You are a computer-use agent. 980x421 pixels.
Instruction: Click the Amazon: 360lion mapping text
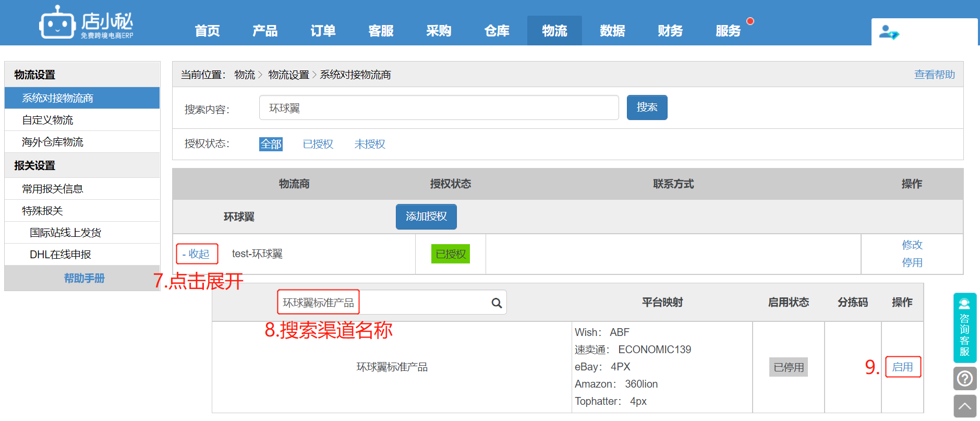pos(616,384)
